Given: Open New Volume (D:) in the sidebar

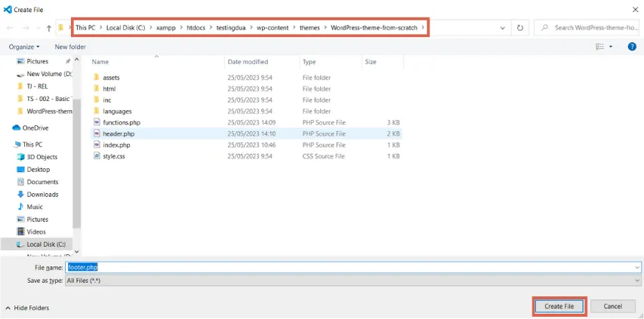Looking at the screenshot, I should pyautogui.click(x=45, y=74).
